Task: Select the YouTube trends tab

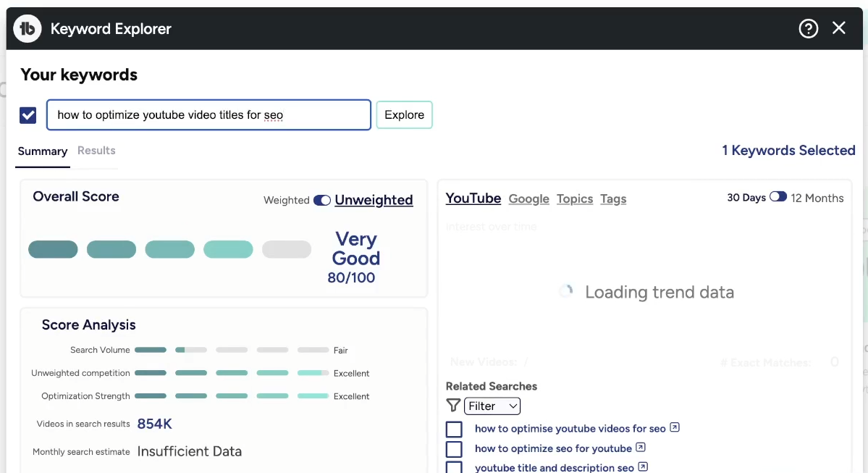Action: 473,198
